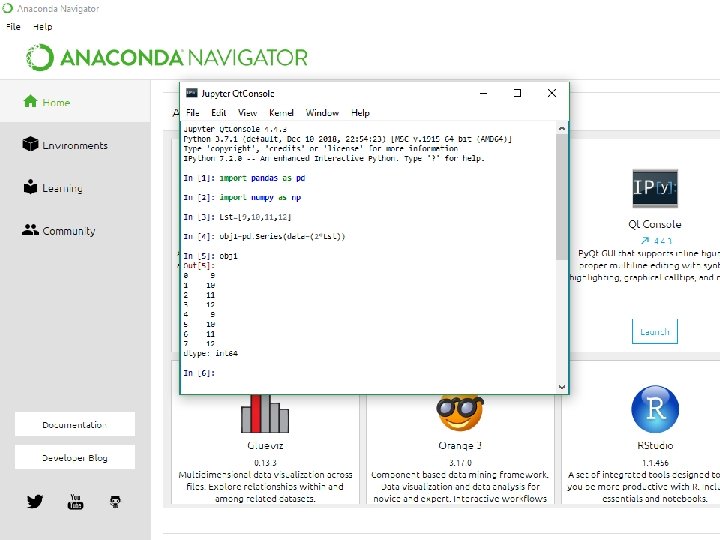Click the Glueviz bar chart icon
This screenshot has height=540, width=720.
(x=265, y=414)
